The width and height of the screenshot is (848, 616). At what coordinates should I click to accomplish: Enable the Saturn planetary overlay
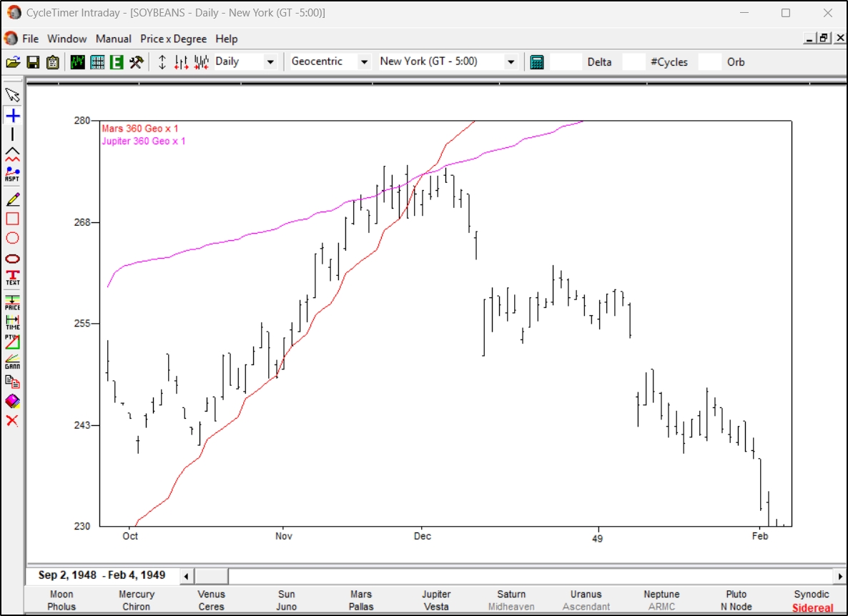(511, 594)
